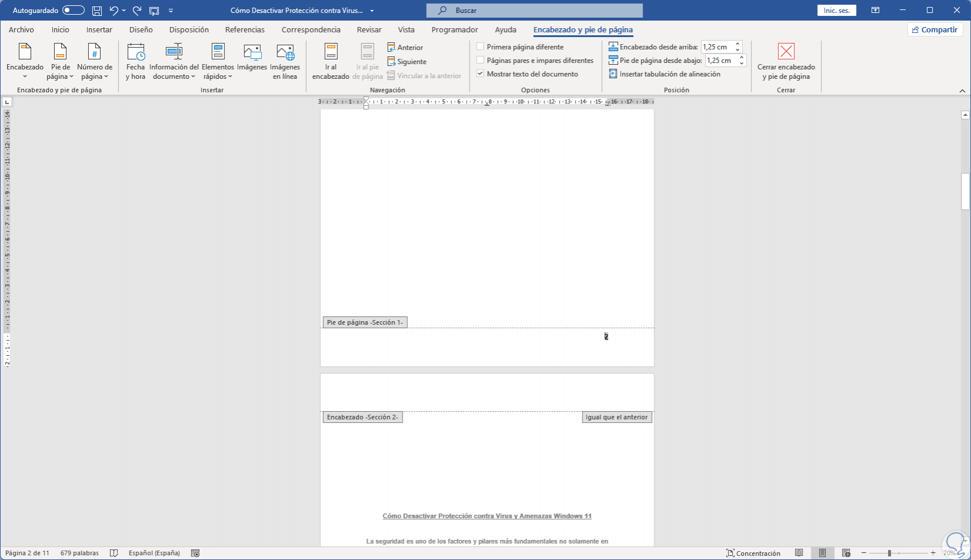Click Insertar tabulación de alineación
971x560 pixels.
click(664, 74)
